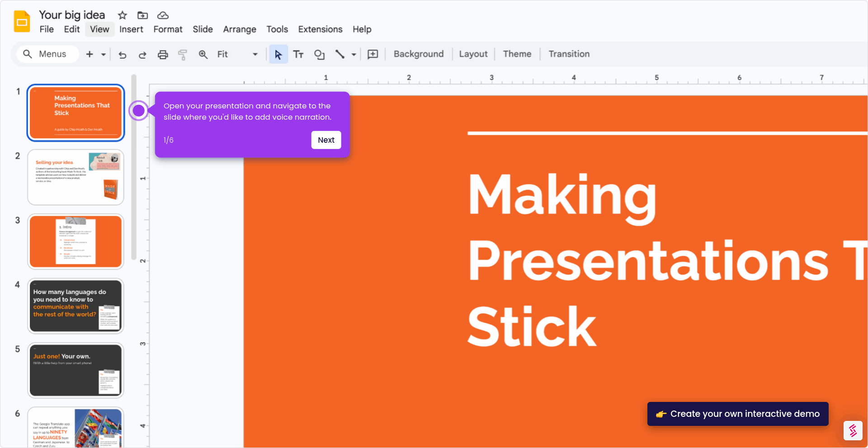Click the zoom magnifier icon
The width and height of the screenshot is (868, 448).
click(203, 55)
